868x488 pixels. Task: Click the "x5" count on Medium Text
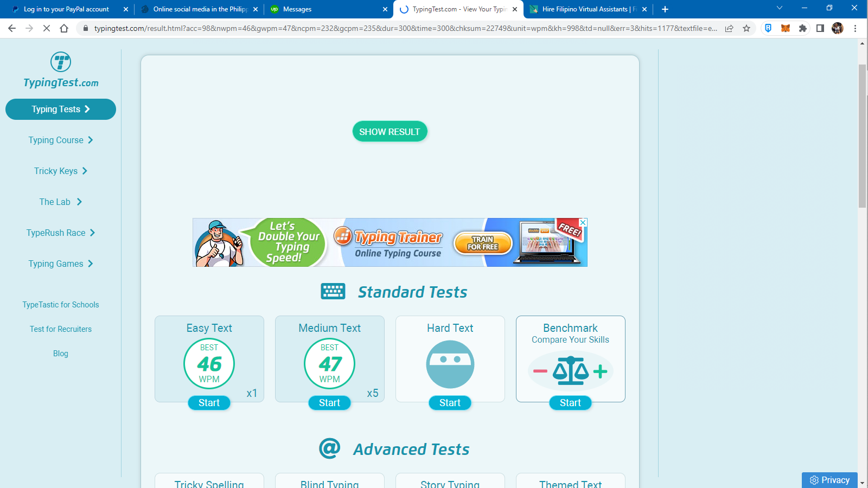click(x=373, y=393)
